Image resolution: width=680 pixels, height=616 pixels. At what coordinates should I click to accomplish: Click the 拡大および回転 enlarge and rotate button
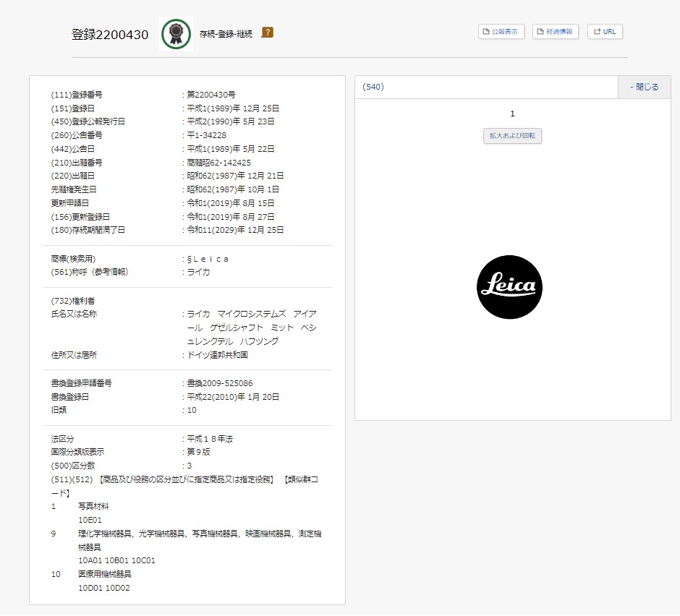click(x=512, y=136)
